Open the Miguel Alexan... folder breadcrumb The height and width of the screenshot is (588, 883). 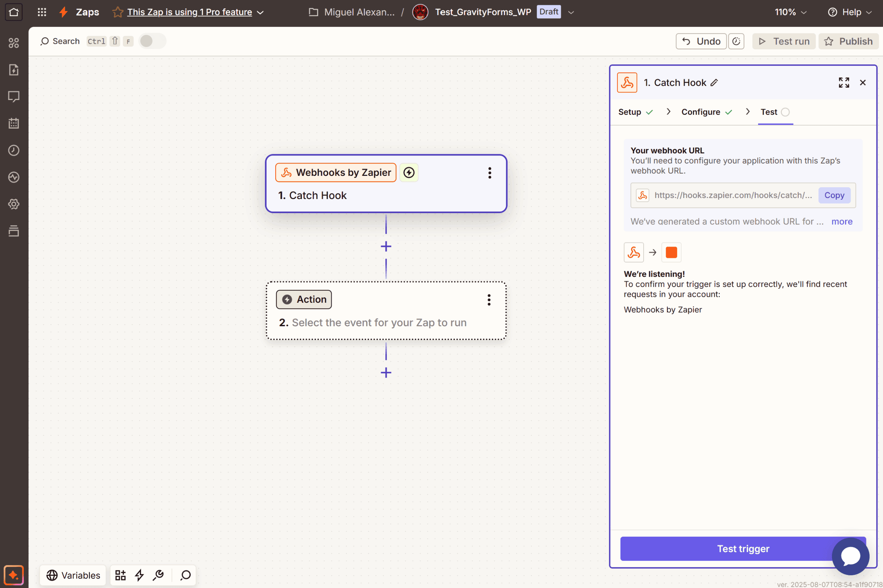(352, 12)
